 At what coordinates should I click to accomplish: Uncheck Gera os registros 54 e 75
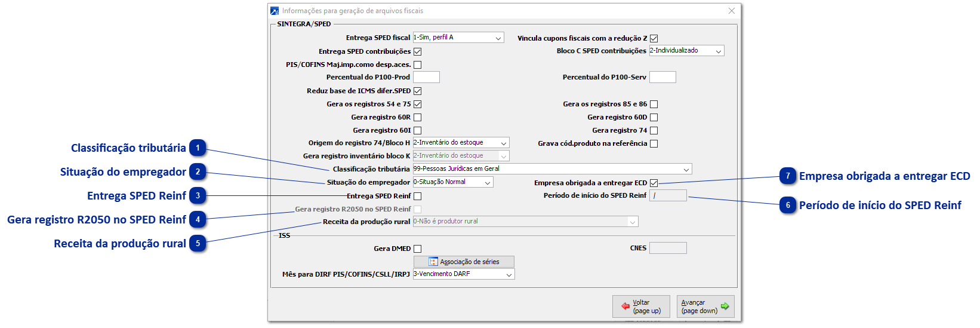[418, 105]
